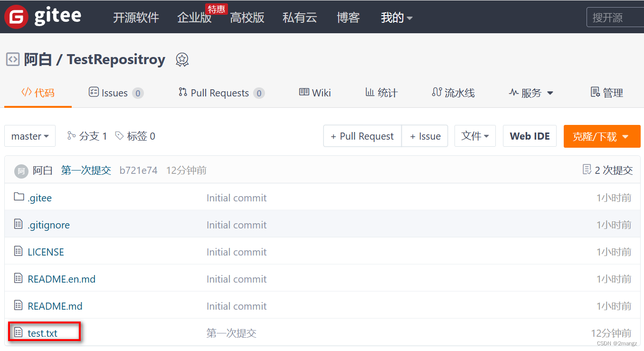Open the 服务 dropdown tab

pyautogui.click(x=531, y=93)
